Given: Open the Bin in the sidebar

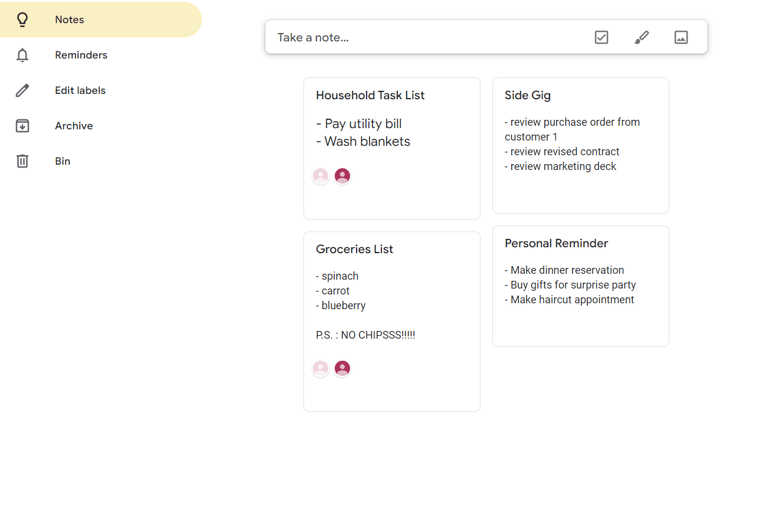Looking at the screenshot, I should [63, 161].
